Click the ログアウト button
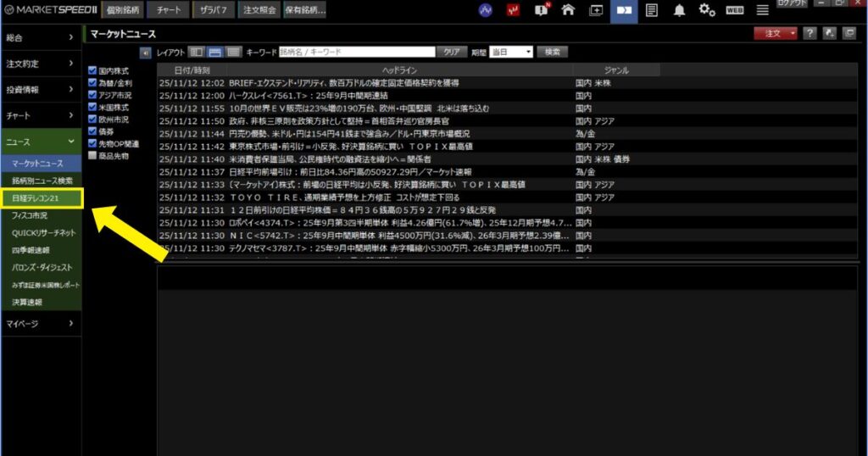The image size is (868, 456). pos(793,3)
